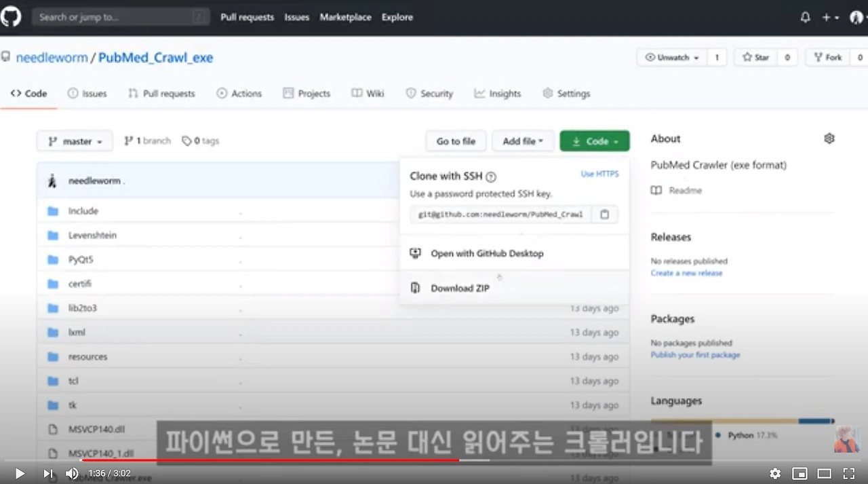Open Marketplace in top navigation
Viewport: 868px width, 484px height.
click(346, 17)
